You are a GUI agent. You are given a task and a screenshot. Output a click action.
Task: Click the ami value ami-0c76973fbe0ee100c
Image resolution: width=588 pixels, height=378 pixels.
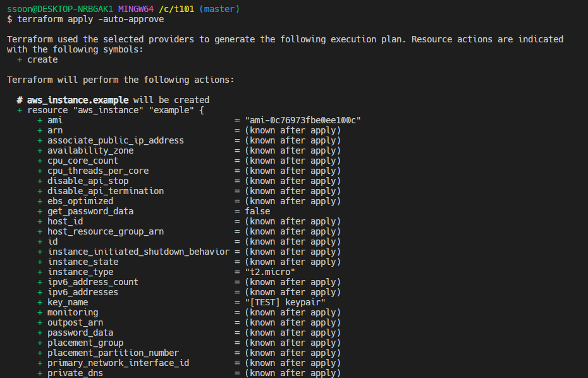click(303, 120)
